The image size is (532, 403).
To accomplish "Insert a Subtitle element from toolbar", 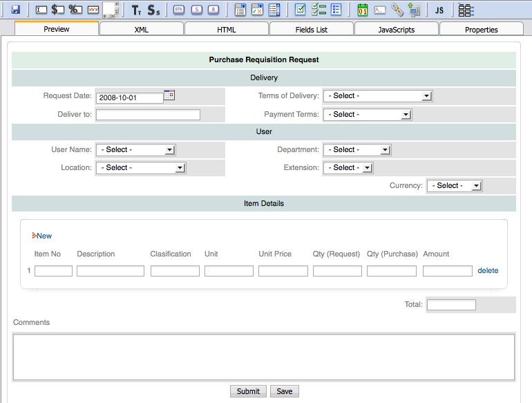I will pyautogui.click(x=153, y=10).
